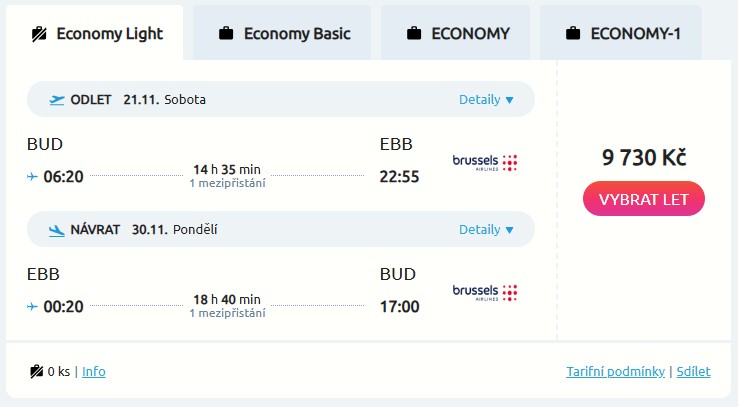Viewport: 738px width, 407px height.
Task: Click the outbound 1 mezipřistání stopover text
Action: [227, 183]
